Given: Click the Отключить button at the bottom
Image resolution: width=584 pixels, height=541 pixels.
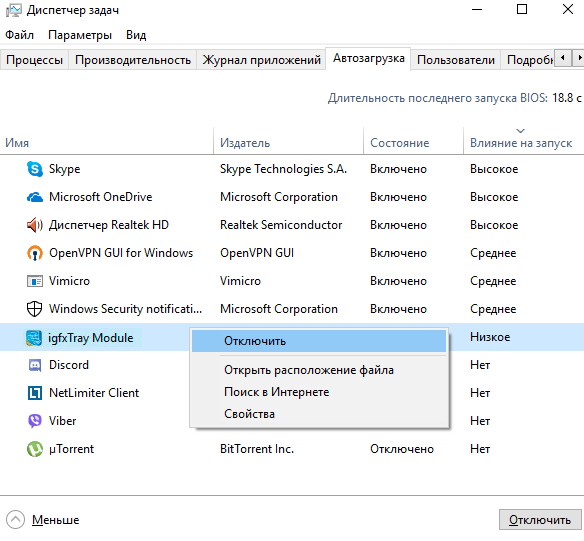Looking at the screenshot, I should point(540,520).
